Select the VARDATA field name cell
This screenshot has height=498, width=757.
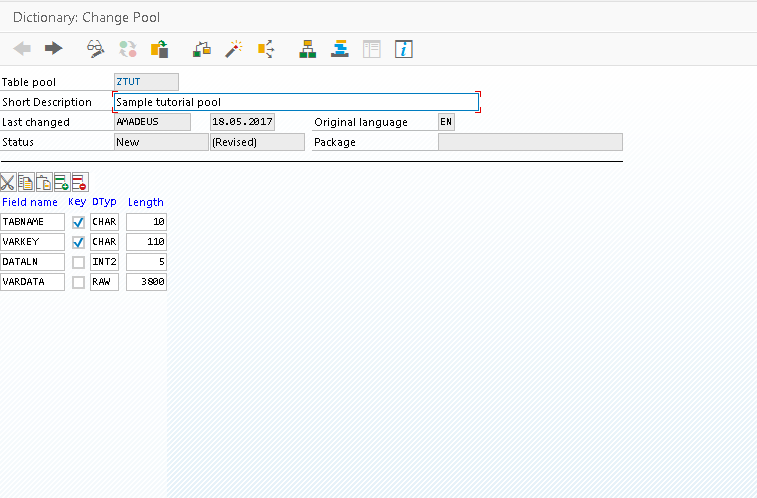pos(33,282)
